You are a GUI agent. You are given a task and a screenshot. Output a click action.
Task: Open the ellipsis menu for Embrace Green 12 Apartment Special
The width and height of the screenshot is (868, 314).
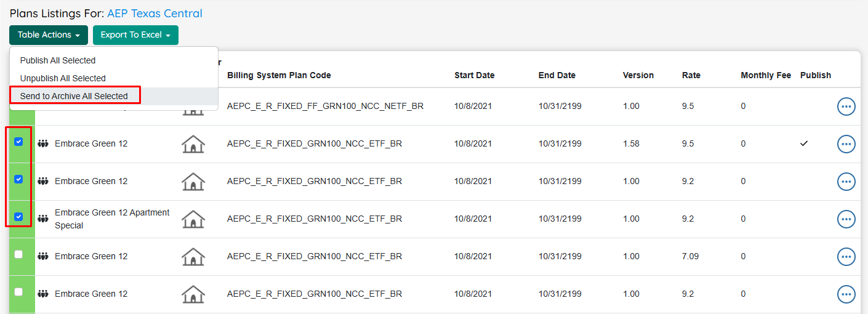coord(846,219)
